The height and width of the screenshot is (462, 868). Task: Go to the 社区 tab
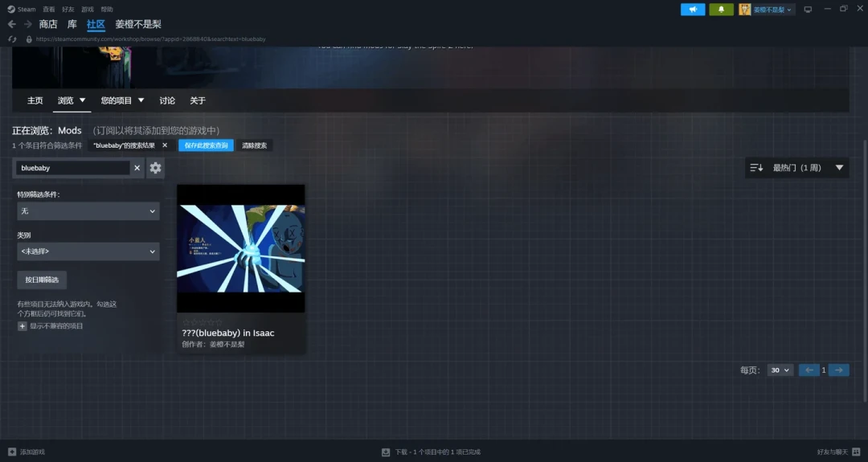coord(96,24)
